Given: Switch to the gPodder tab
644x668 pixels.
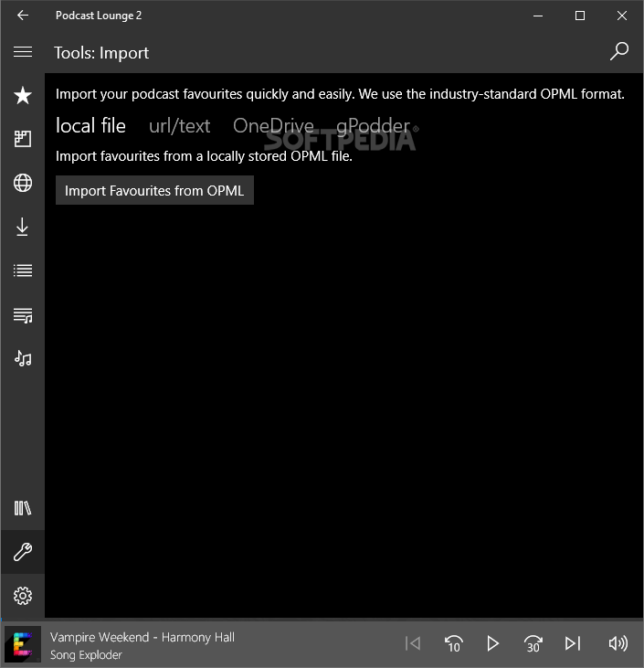Looking at the screenshot, I should point(373,127).
